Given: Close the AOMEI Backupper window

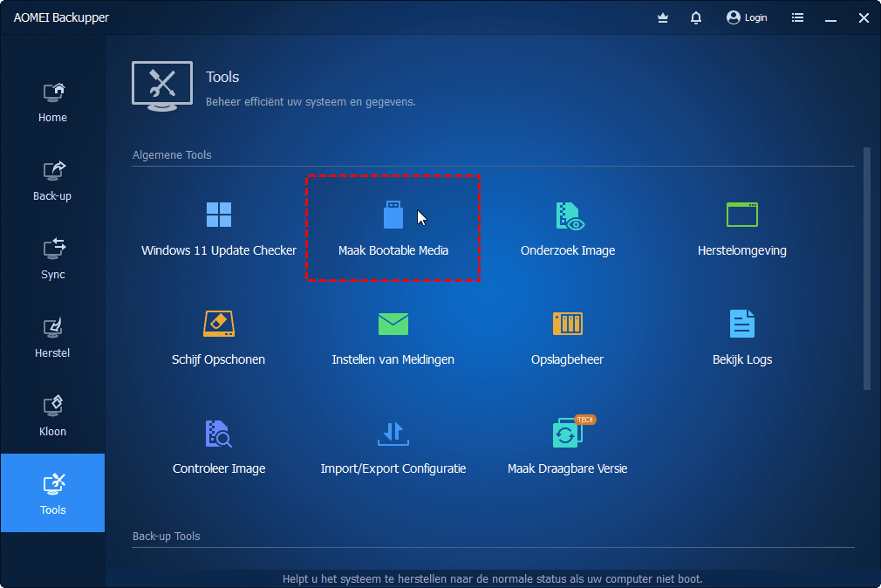Looking at the screenshot, I should 864,18.
